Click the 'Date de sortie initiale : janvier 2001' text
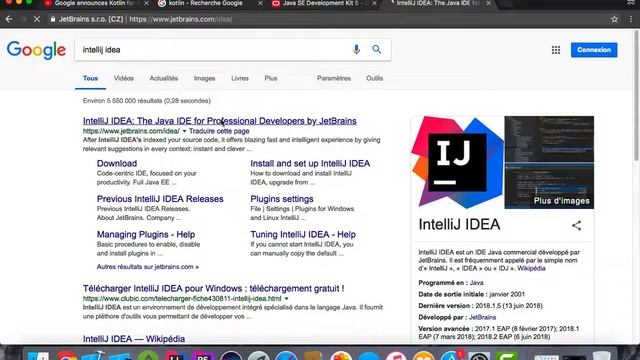 (471, 294)
